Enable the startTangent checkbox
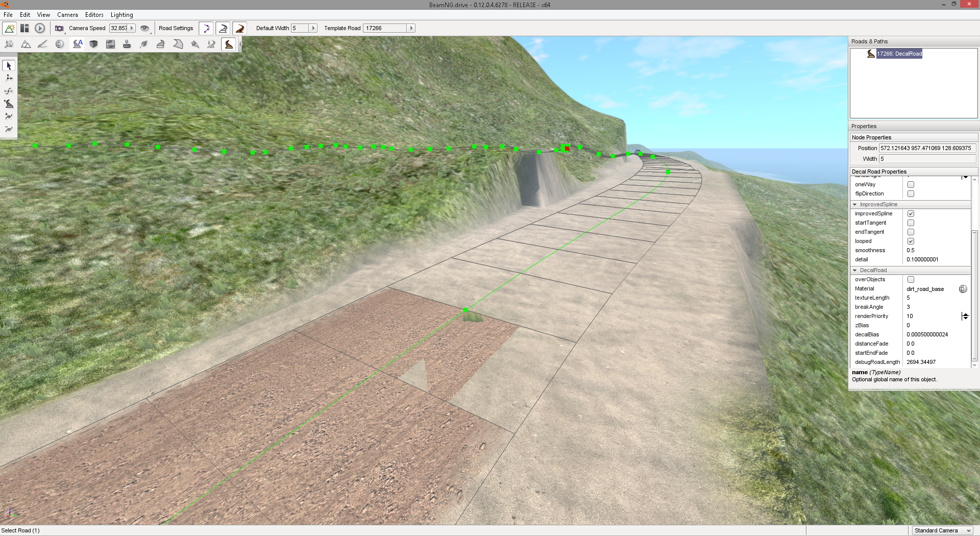 [911, 223]
